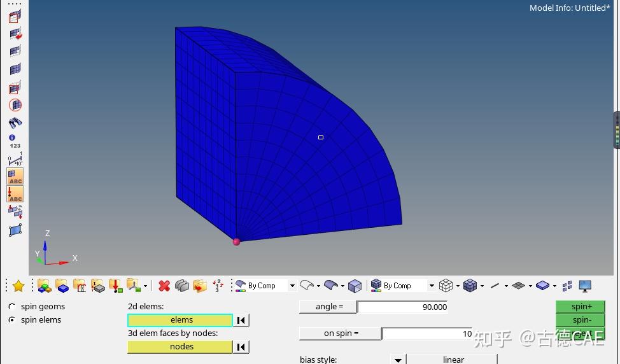Click the wireframe geometry surface icon
Screen dimensions: 620x364
click(x=307, y=285)
